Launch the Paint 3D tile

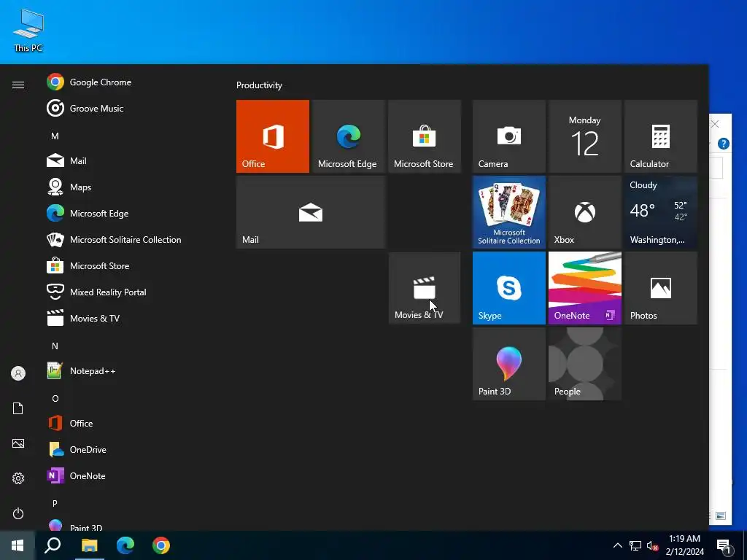point(508,364)
